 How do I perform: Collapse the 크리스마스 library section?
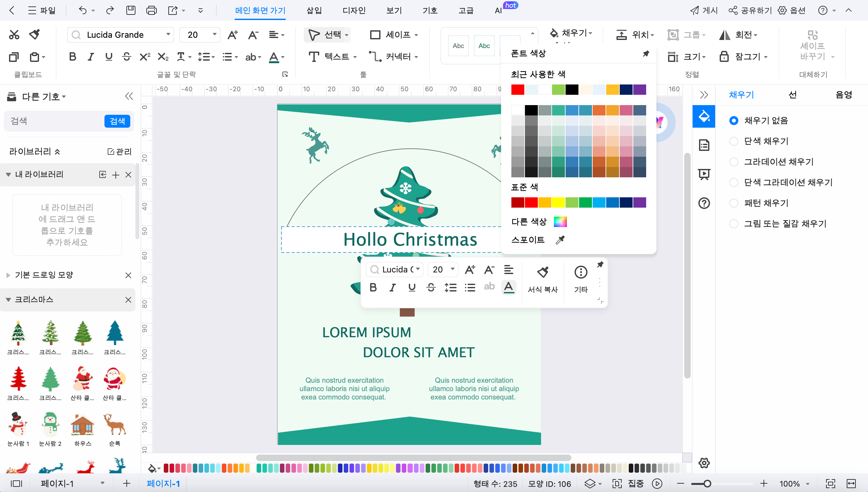8,300
